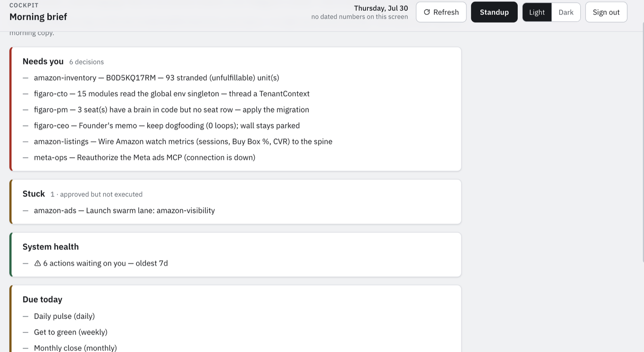Switch theme to Dark
Screen dimensions: 644x352
coord(566,12)
